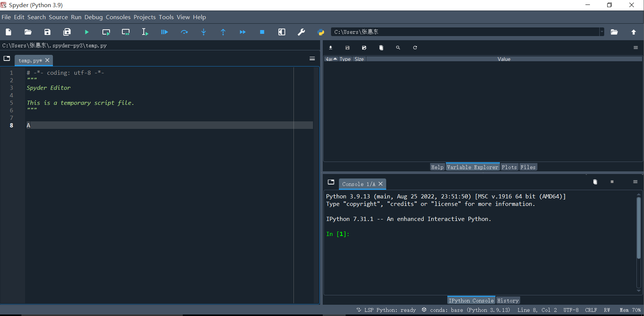Browse for a working directory
644x316 pixels.
coord(614,32)
